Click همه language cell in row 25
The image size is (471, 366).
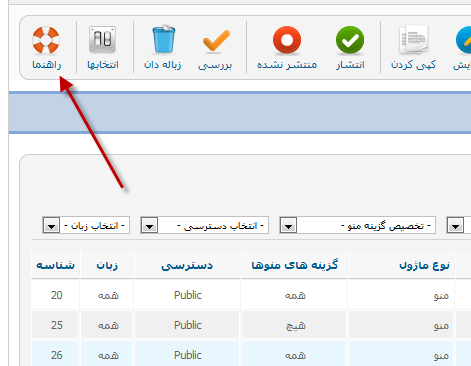[x=108, y=326]
